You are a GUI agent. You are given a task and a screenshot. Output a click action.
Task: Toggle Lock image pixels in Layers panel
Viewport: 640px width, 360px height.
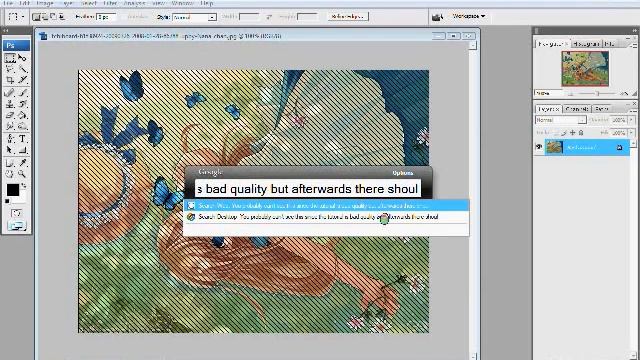[564, 133]
